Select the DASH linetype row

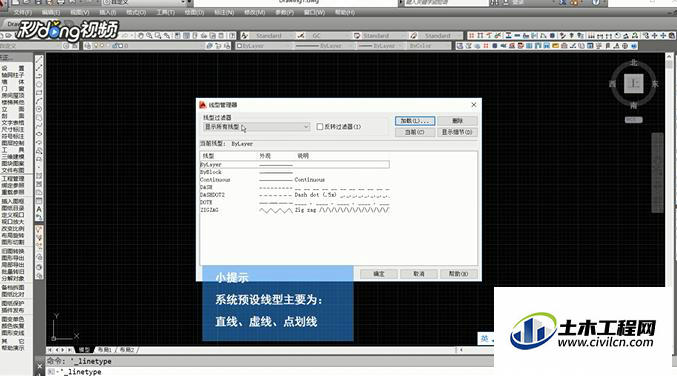pos(294,187)
